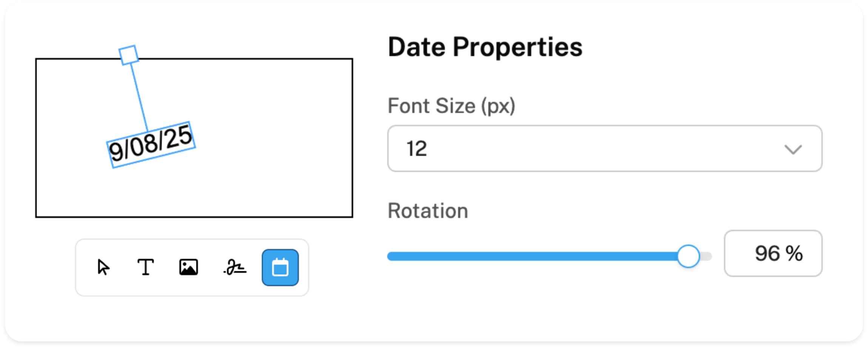Click the square rotation handle above date
The height and width of the screenshot is (353, 868).
[128, 55]
